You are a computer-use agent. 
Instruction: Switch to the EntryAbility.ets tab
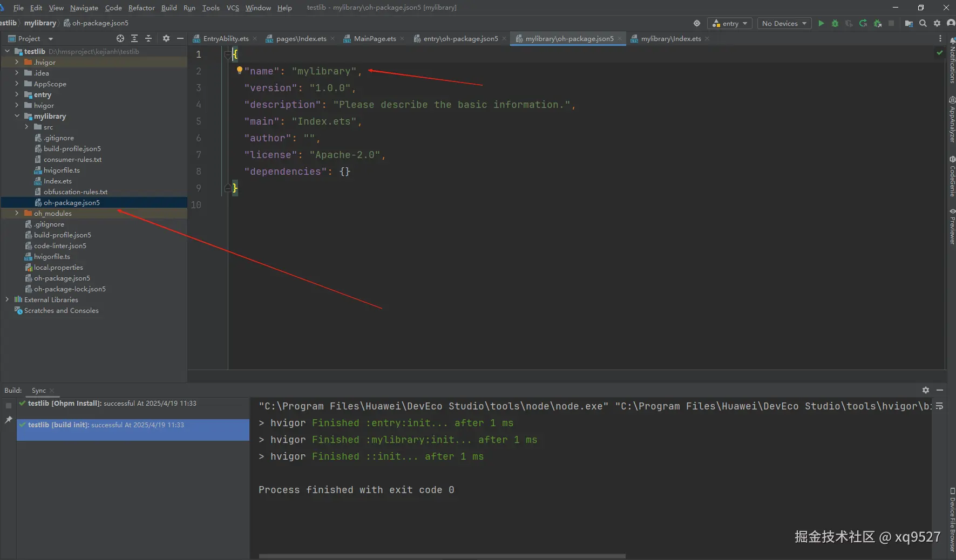(x=226, y=38)
